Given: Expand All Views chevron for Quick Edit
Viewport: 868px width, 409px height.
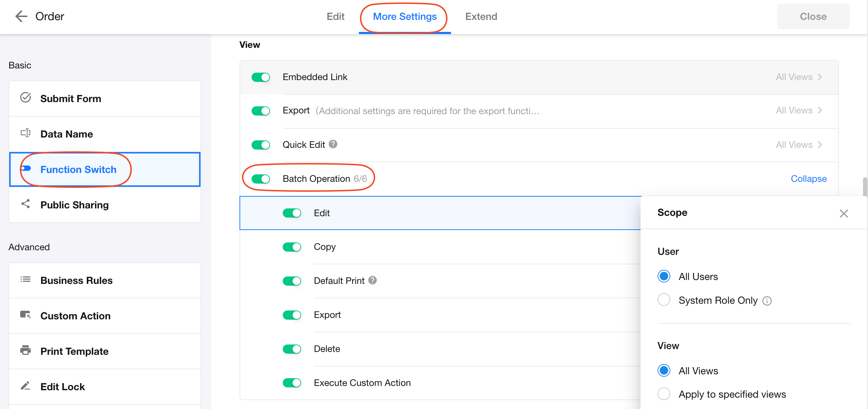Looking at the screenshot, I should 820,145.
